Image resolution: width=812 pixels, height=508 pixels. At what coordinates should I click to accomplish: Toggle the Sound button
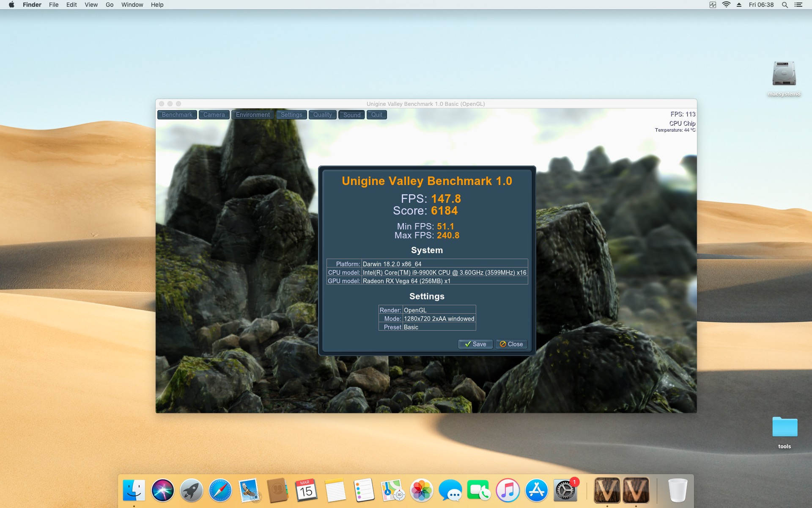pos(351,115)
